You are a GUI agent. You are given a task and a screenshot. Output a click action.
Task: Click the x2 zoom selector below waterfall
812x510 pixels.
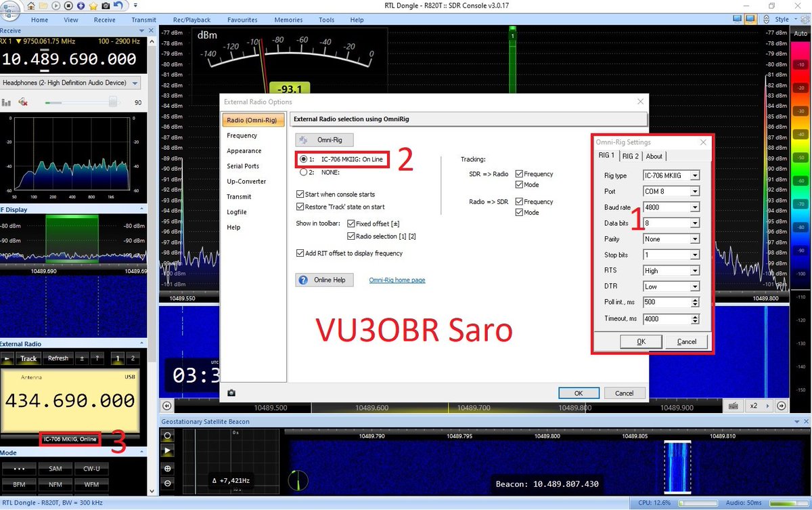coord(758,406)
